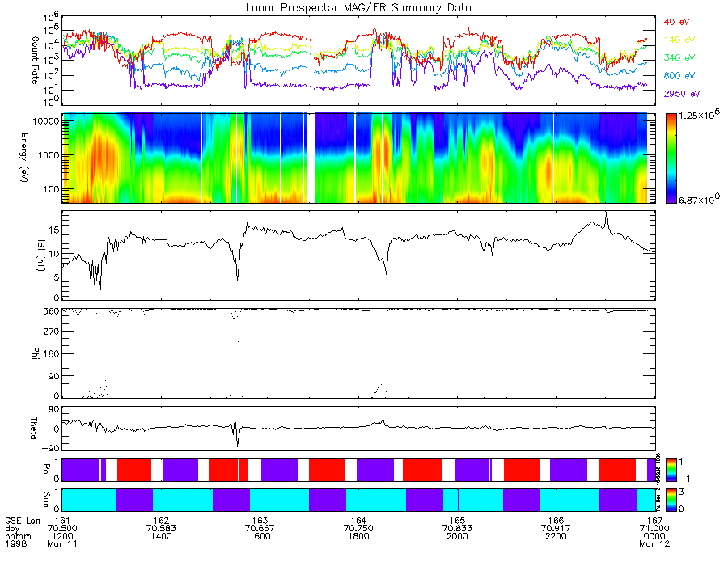
Task: Click the '180' Phi axis tick label
Action: (51, 354)
